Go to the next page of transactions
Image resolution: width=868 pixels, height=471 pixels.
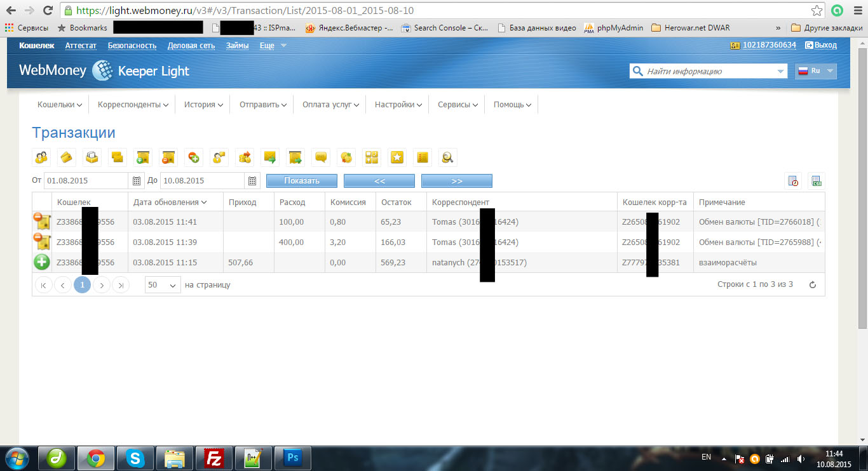pos(102,285)
